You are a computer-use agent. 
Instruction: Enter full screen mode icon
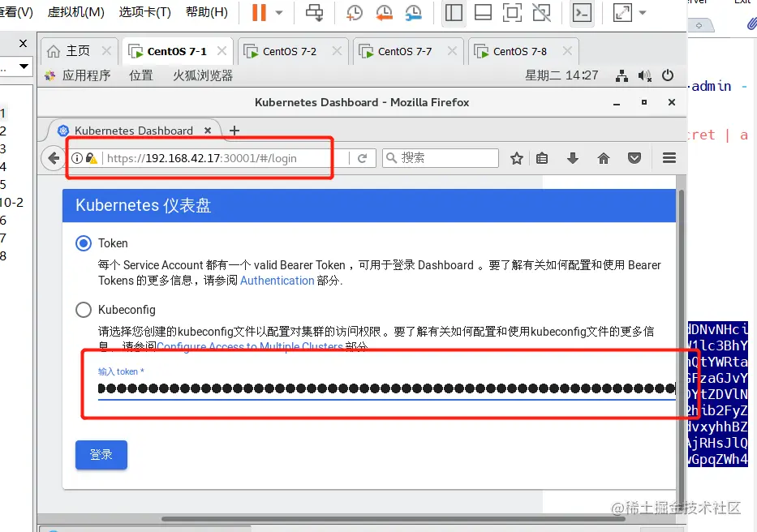coord(512,12)
